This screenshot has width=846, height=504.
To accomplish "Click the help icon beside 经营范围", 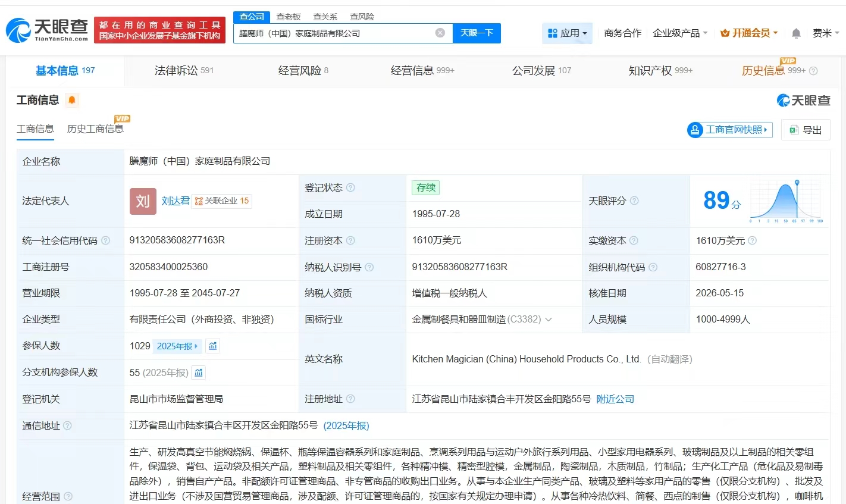I will pyautogui.click(x=68, y=496).
